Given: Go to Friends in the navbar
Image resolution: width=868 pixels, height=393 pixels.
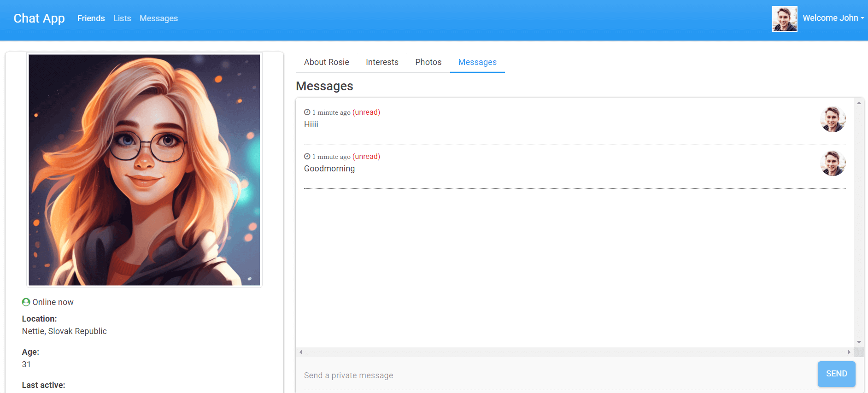Looking at the screenshot, I should 91,18.
